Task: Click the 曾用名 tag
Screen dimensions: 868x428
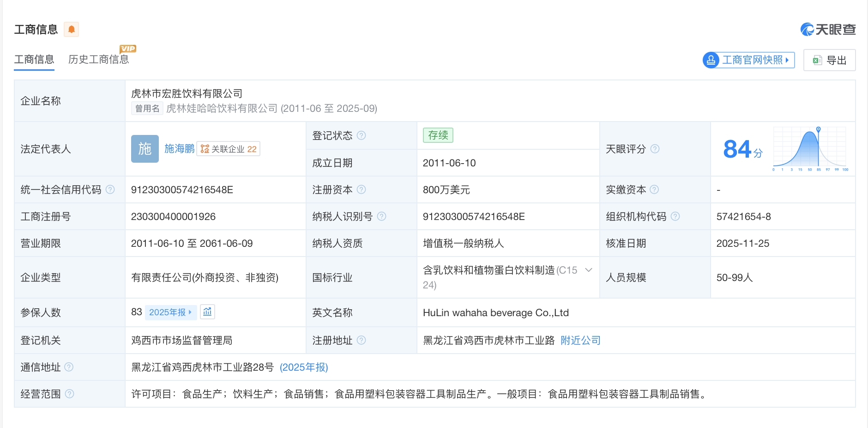Action: pos(147,109)
